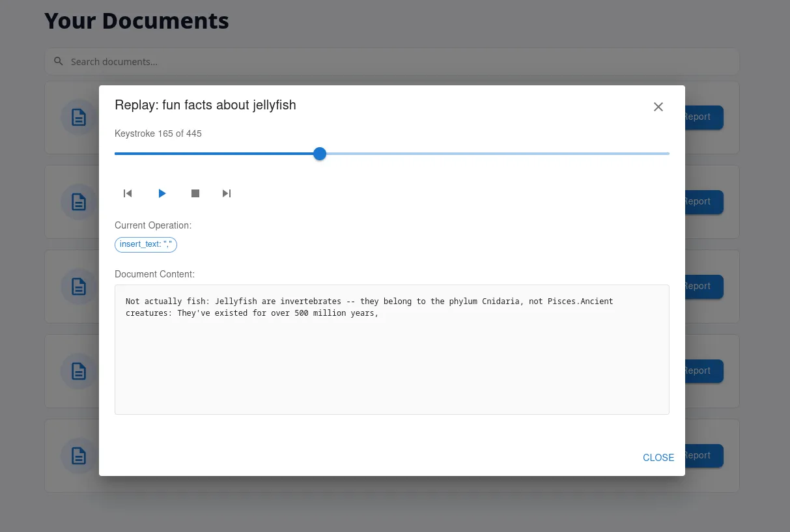Select the fourth document file icon
Screen dimensions: 790x532
pyautogui.click(x=79, y=371)
